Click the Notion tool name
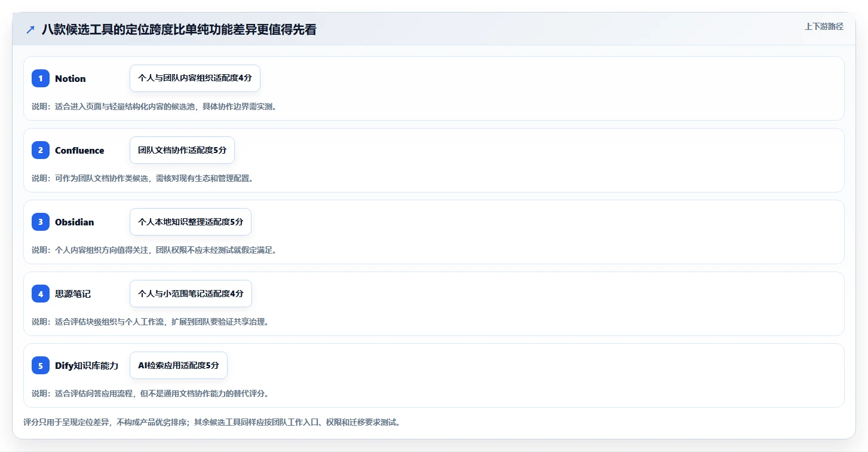This screenshot has height=452, width=868. [x=70, y=78]
